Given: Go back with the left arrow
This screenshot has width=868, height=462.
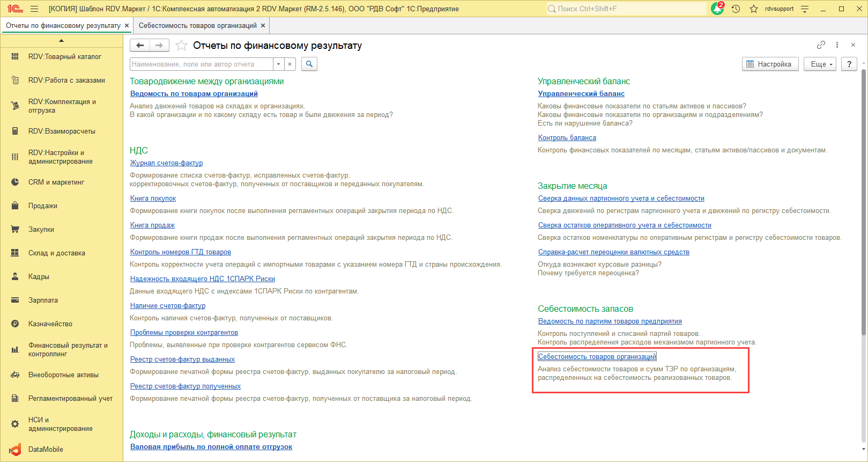Looking at the screenshot, I should pos(140,46).
